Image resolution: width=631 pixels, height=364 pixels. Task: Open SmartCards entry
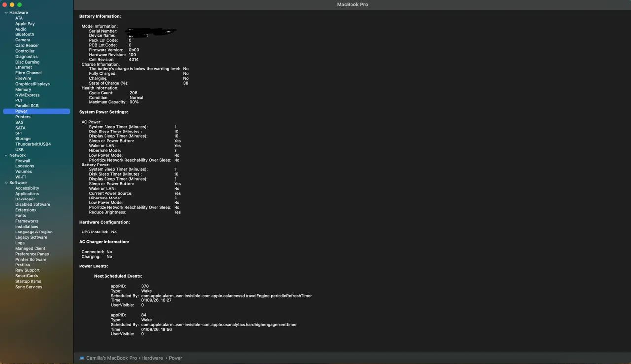pyautogui.click(x=27, y=276)
